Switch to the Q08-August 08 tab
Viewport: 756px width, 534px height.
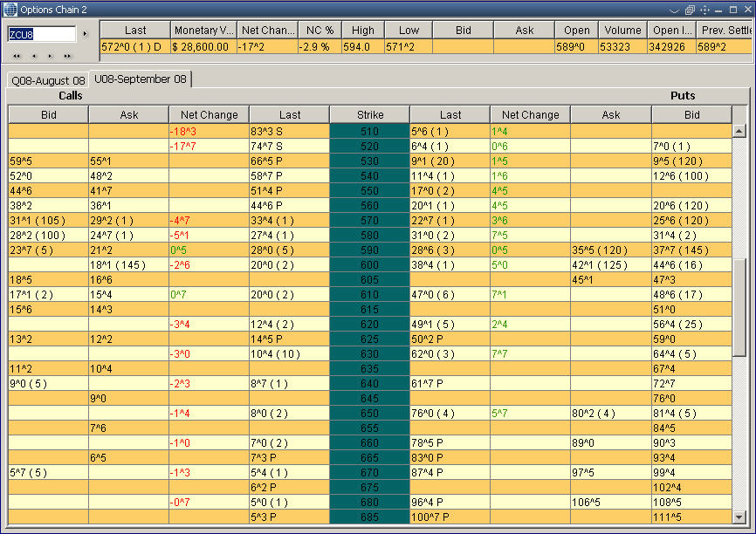[x=48, y=80]
